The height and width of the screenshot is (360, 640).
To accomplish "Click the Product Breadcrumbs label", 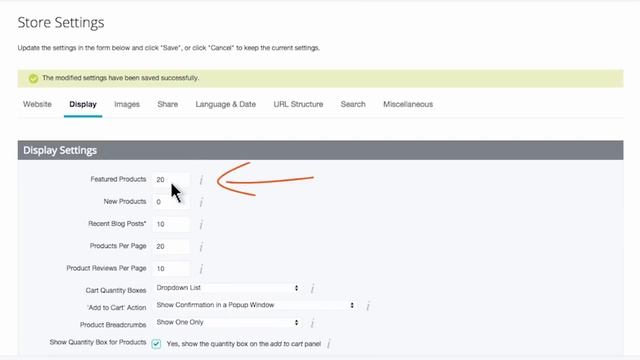I will click(x=113, y=325).
